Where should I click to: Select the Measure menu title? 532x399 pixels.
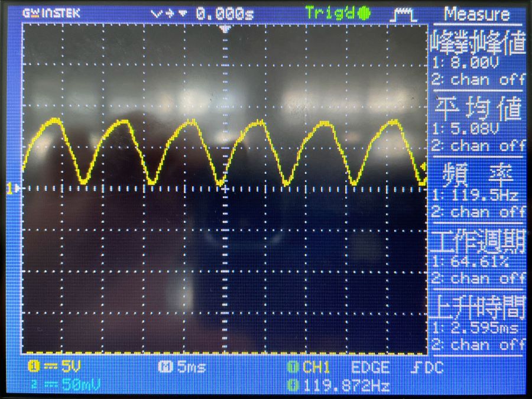point(477,14)
